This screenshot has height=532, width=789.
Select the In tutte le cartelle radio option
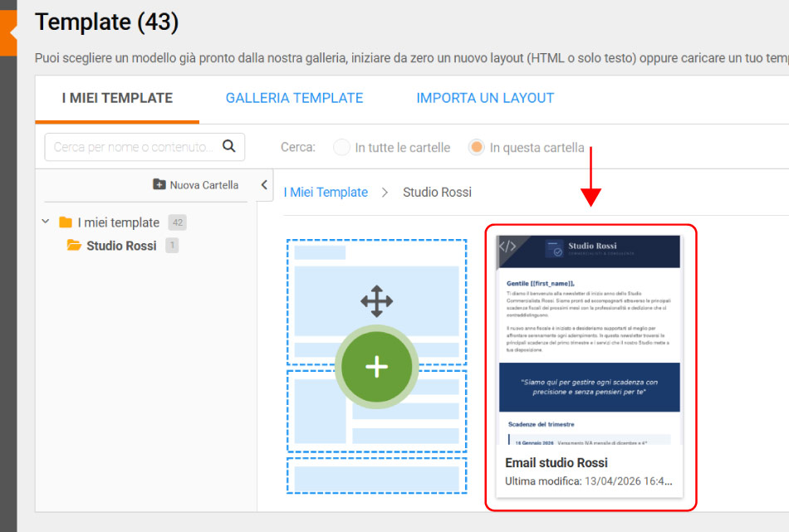(341, 148)
